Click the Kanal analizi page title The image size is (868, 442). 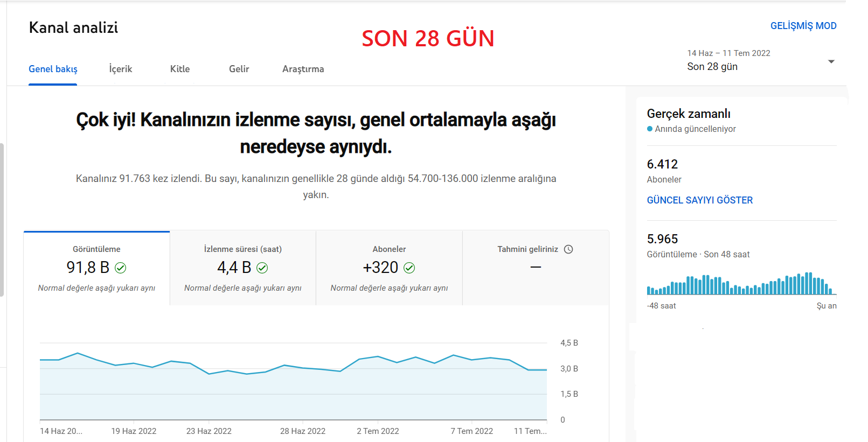click(73, 27)
